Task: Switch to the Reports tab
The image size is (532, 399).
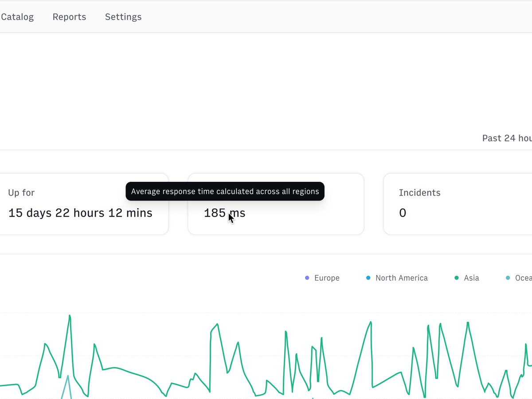Action: point(69,17)
